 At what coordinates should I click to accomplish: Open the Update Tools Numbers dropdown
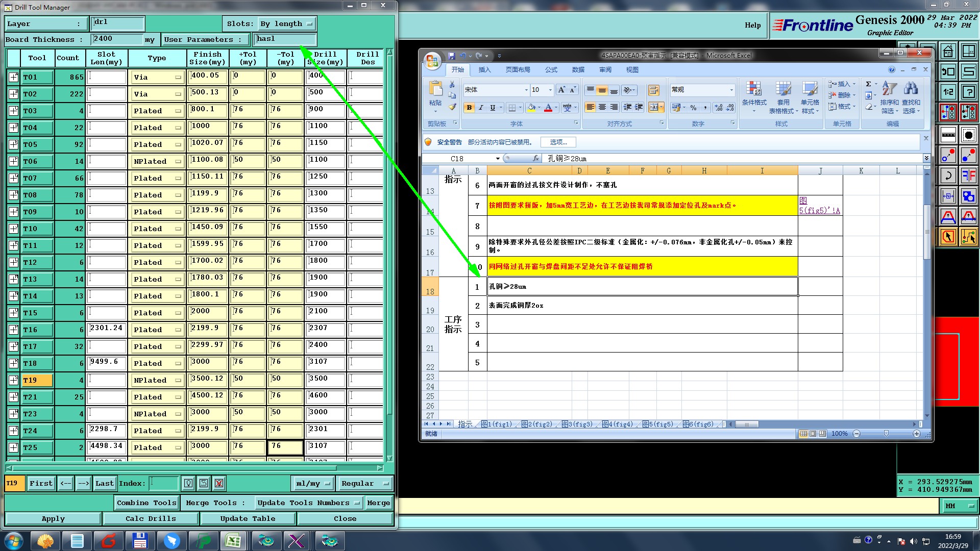tap(308, 503)
